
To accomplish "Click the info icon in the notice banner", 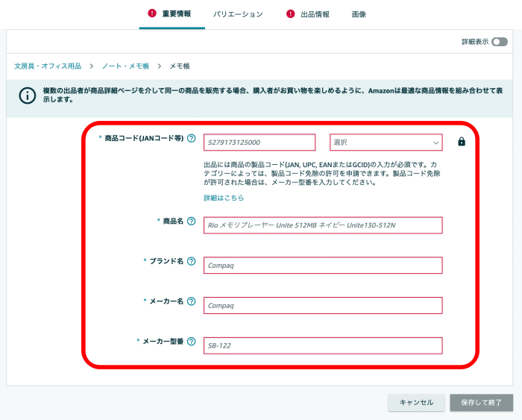I will 28,95.
